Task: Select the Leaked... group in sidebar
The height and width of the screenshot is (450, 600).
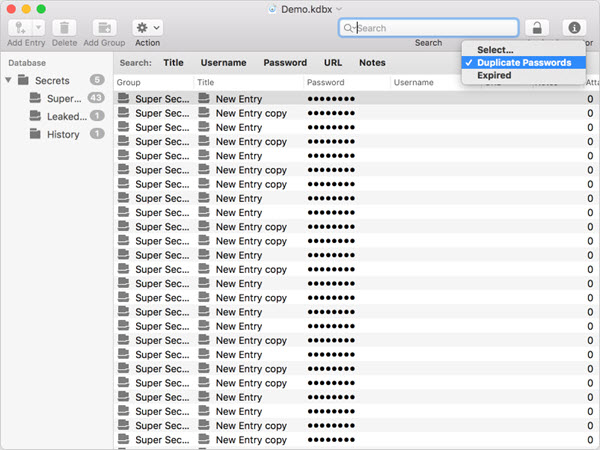Action: [55, 116]
